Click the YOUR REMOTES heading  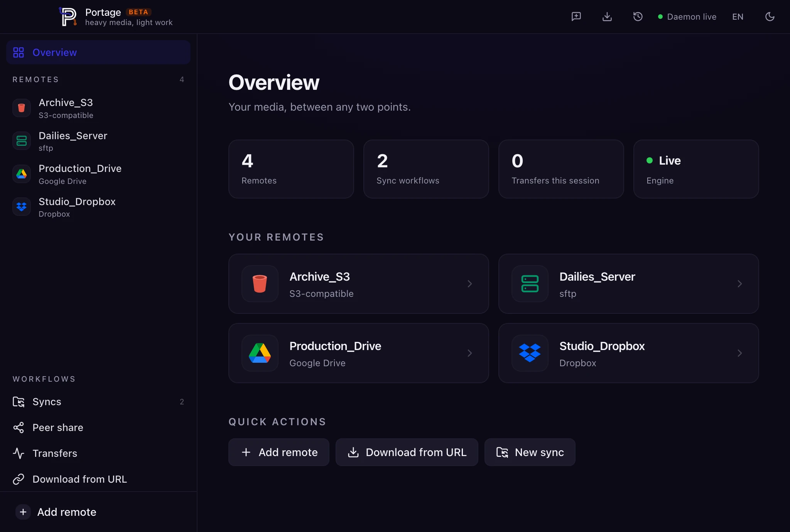(276, 237)
